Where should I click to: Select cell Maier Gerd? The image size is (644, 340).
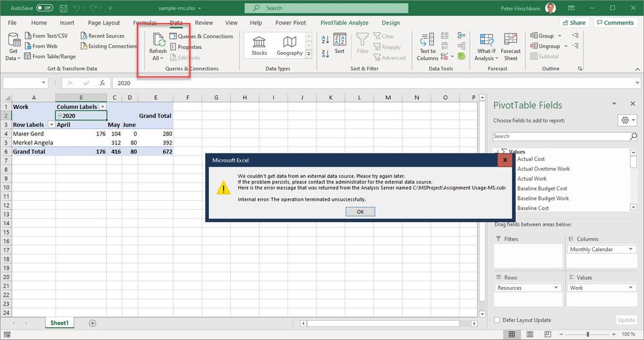click(x=34, y=134)
